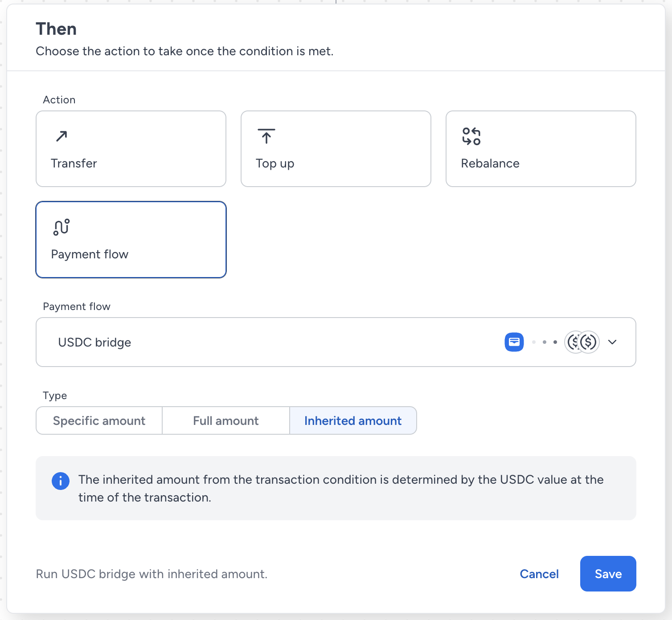
Task: Click the blue info icon
Action: pos(61,481)
